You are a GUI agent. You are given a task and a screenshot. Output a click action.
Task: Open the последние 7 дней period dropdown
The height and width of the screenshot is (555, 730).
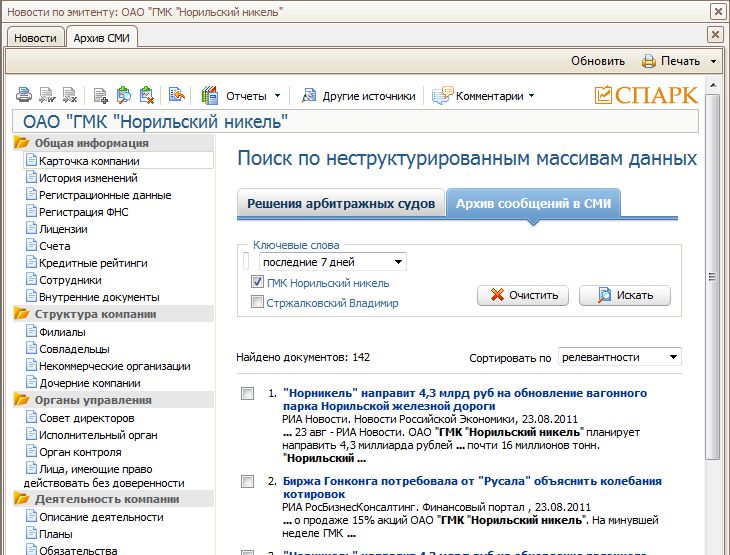pos(332,262)
